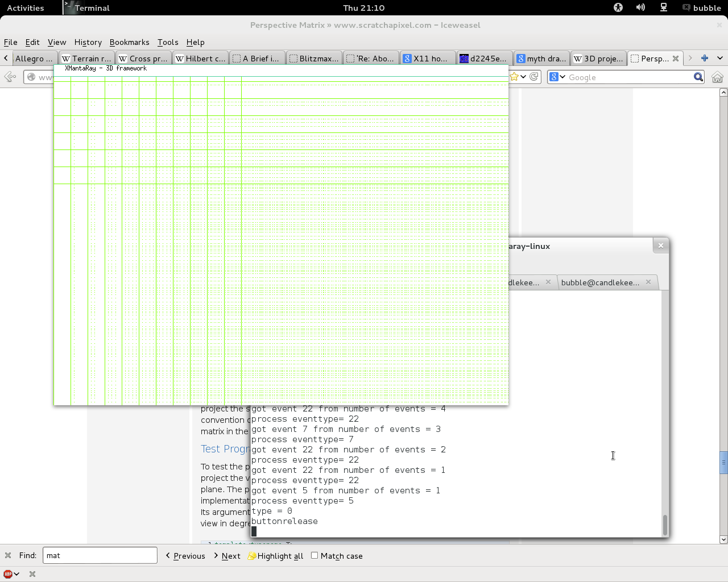
Task: Go to Previous find match
Action: pyautogui.click(x=185, y=556)
